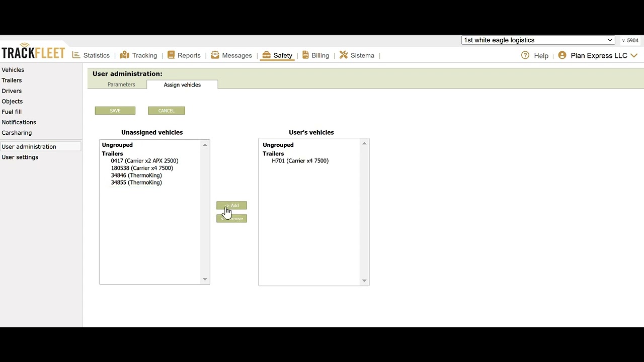Open the Safety menu
The width and height of the screenshot is (644, 362).
coord(283,55)
